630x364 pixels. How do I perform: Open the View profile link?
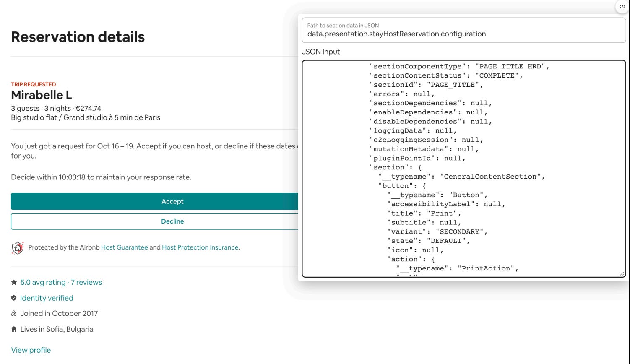coord(31,350)
